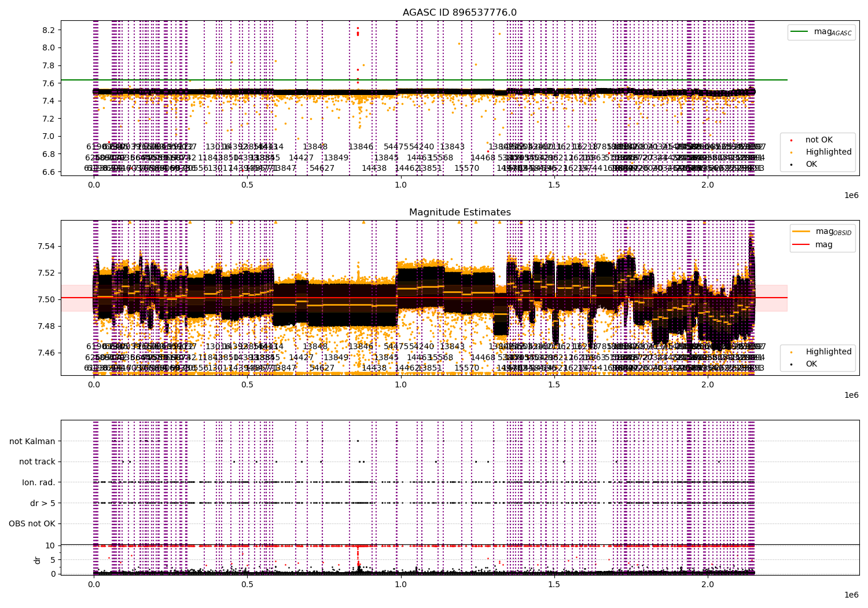The image size is (868, 608).
Task: Click obsid label 15570 in top plot
Action: tap(466, 169)
